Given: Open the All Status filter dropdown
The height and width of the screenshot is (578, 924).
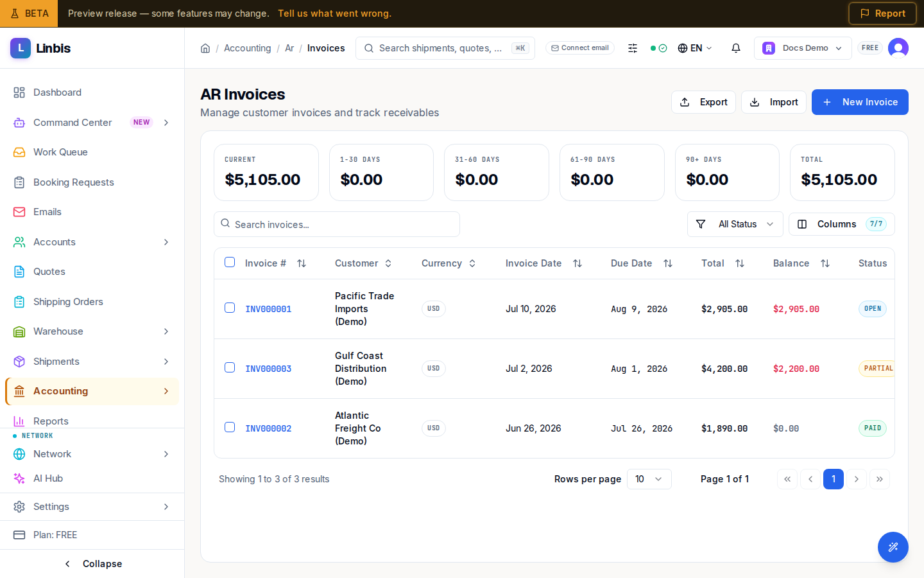Looking at the screenshot, I should 735,224.
